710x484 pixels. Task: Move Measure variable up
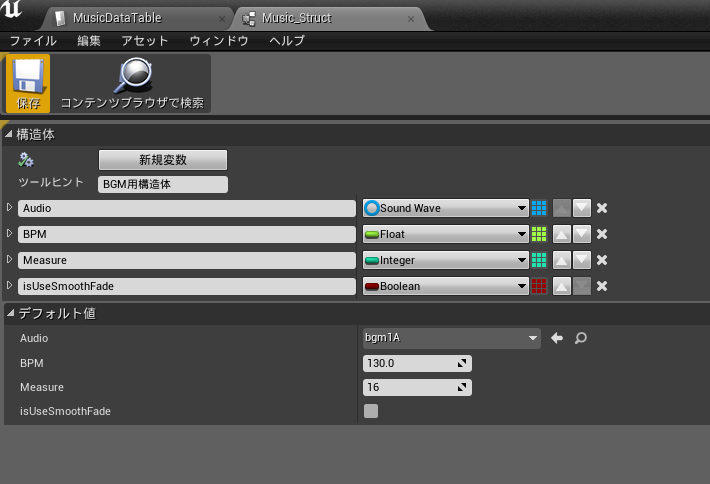562,260
